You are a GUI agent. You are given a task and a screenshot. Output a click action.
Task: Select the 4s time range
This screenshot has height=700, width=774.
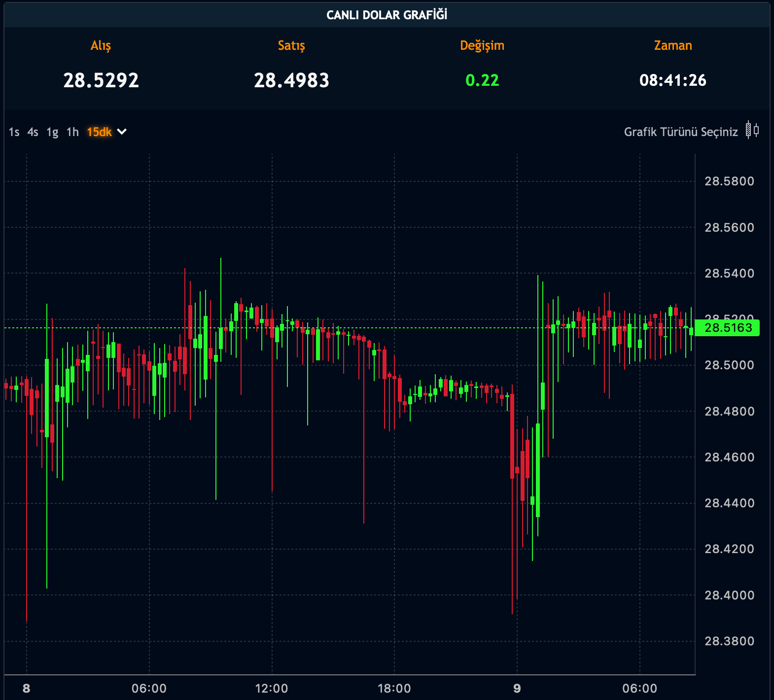point(33,132)
